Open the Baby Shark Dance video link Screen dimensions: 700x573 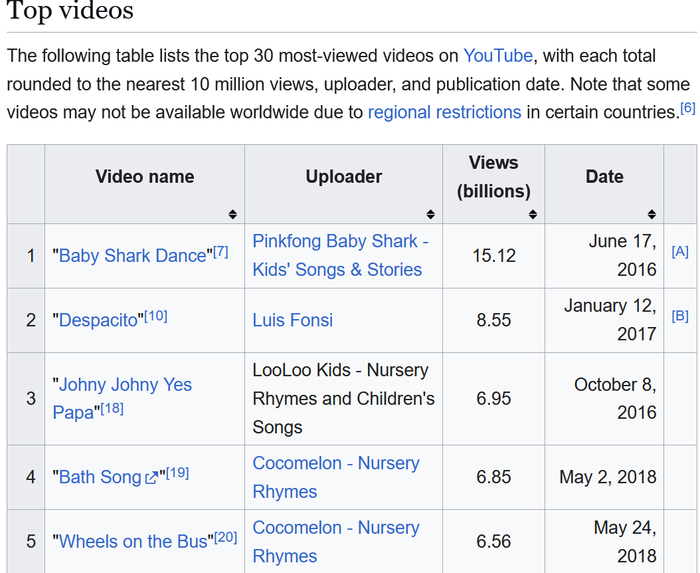[132, 256]
